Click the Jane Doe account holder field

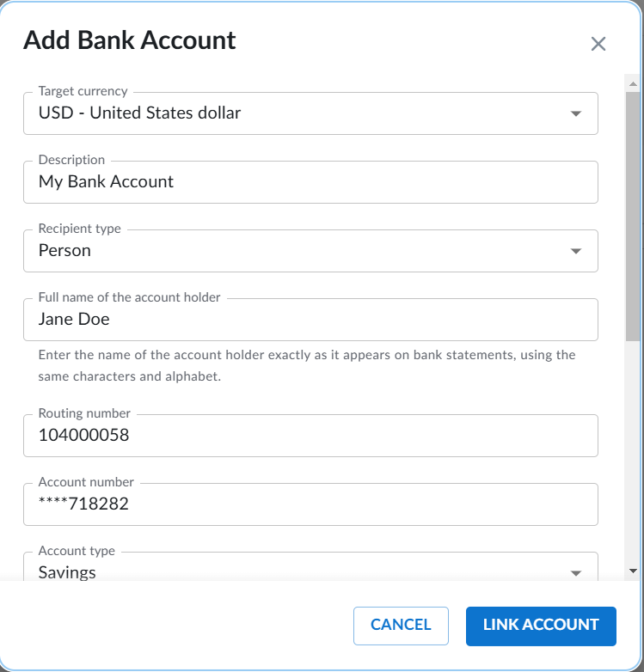coord(310,320)
